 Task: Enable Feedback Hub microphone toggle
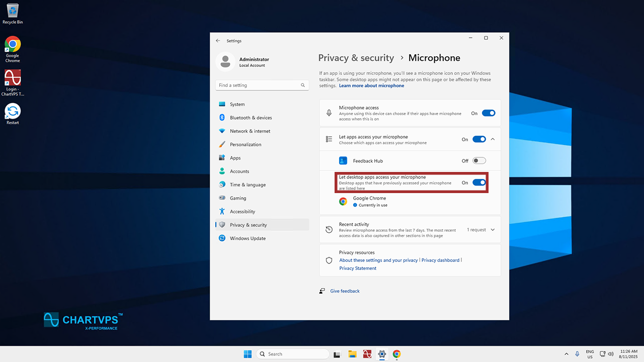[479, 161]
